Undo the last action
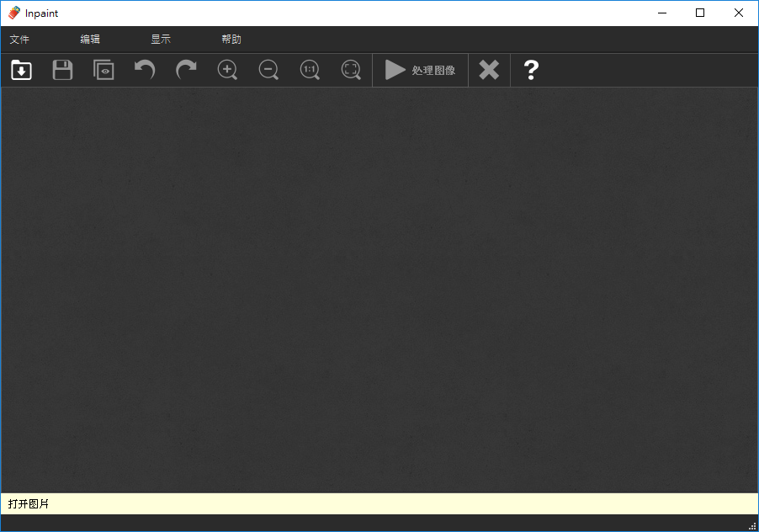The image size is (759, 532). point(145,70)
